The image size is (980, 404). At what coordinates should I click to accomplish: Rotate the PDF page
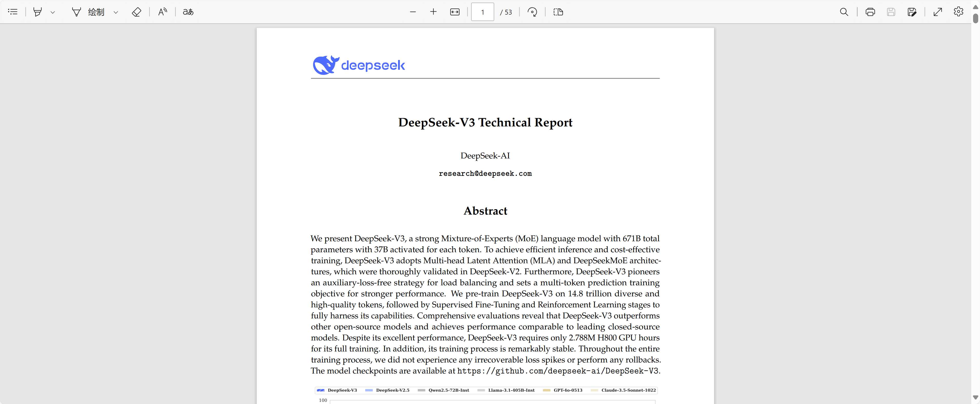pyautogui.click(x=532, y=12)
